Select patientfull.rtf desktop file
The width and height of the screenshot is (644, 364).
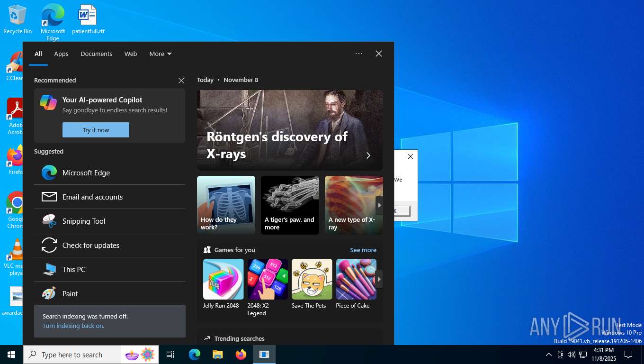point(88,20)
